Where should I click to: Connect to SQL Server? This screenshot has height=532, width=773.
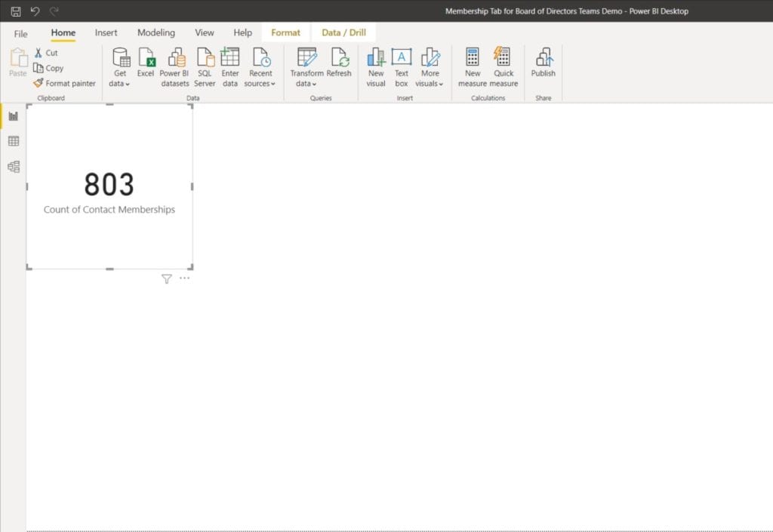205,67
